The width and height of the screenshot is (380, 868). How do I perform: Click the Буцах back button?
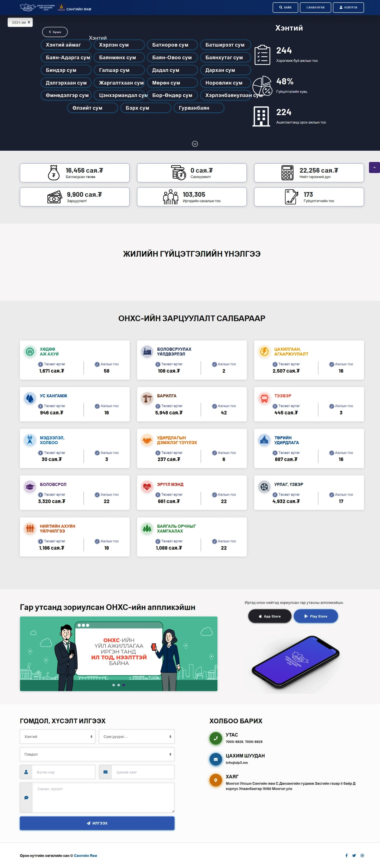[x=55, y=32]
